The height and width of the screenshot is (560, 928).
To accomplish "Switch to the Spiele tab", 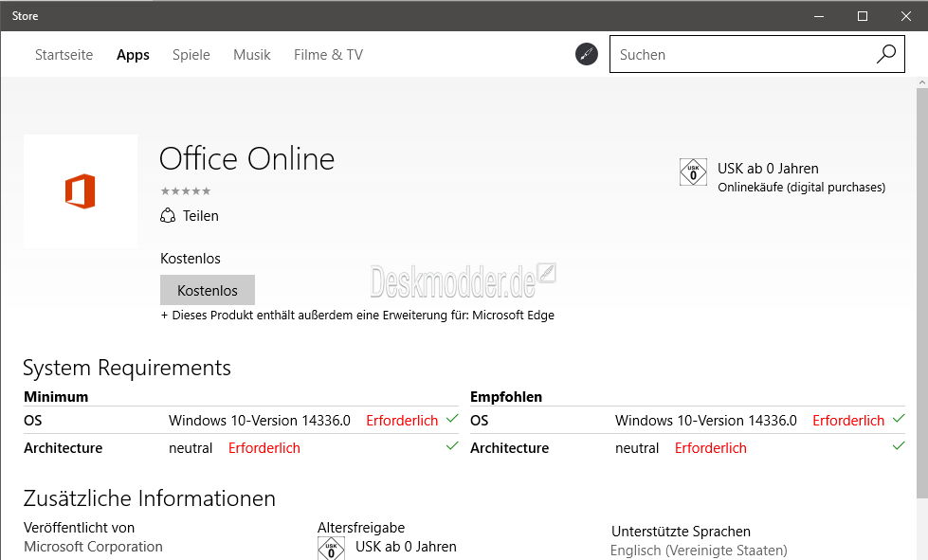I will point(191,55).
